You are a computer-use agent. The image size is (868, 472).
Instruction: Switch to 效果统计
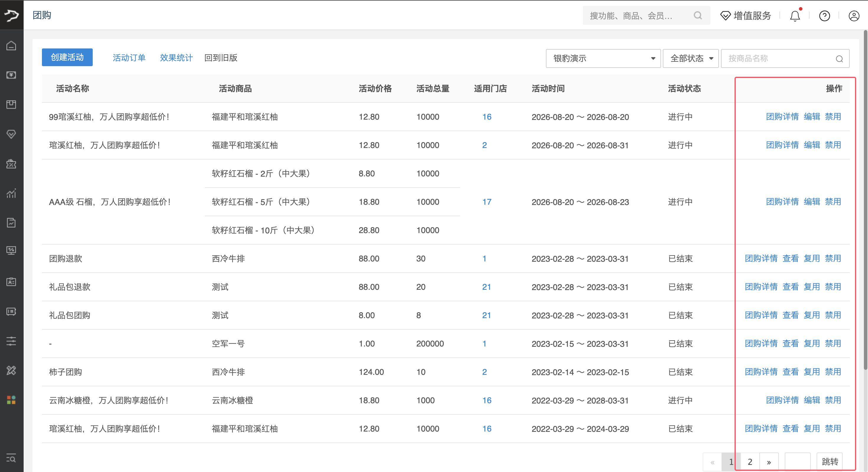tap(176, 58)
